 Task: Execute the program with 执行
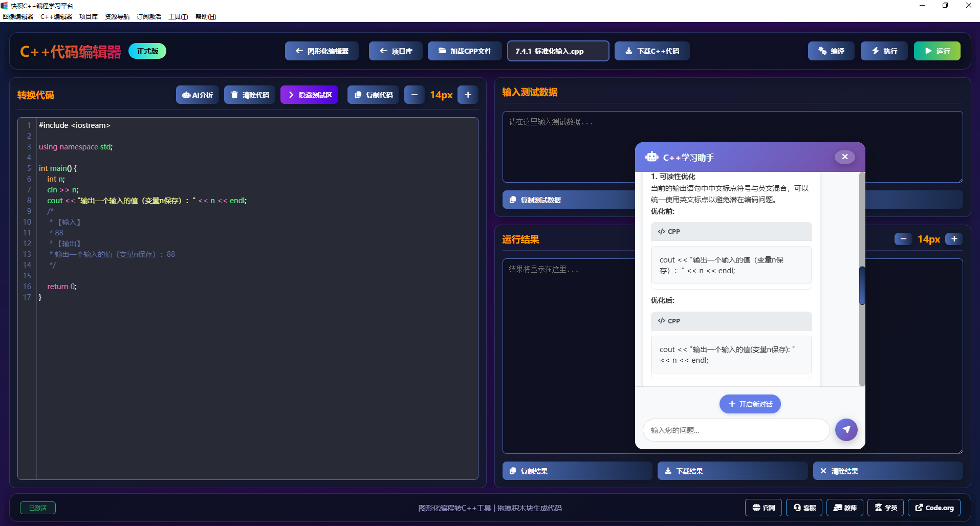click(x=884, y=51)
